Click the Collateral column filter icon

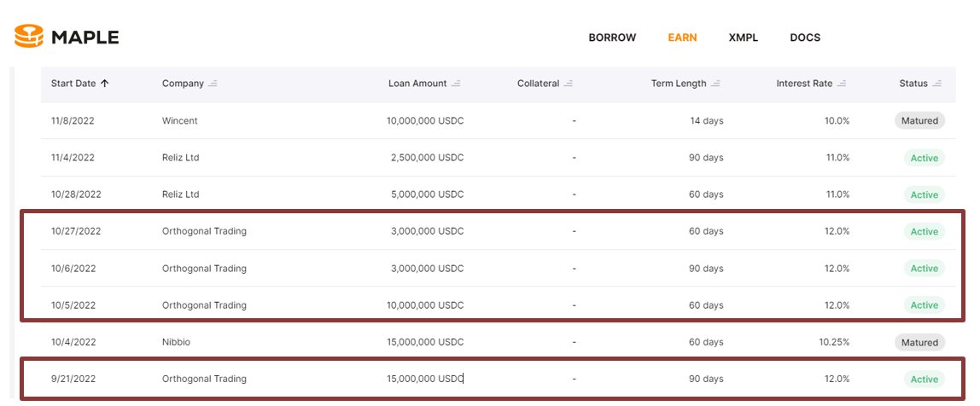tap(569, 83)
